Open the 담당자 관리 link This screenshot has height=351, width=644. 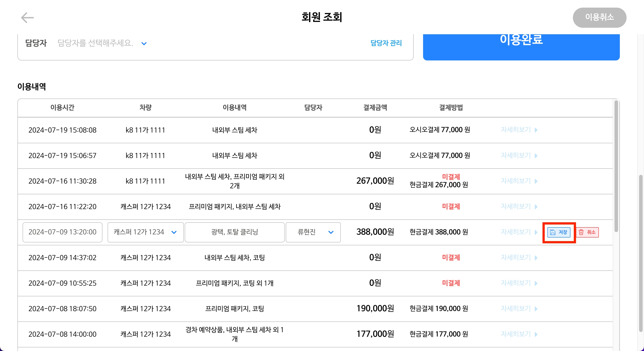(386, 43)
